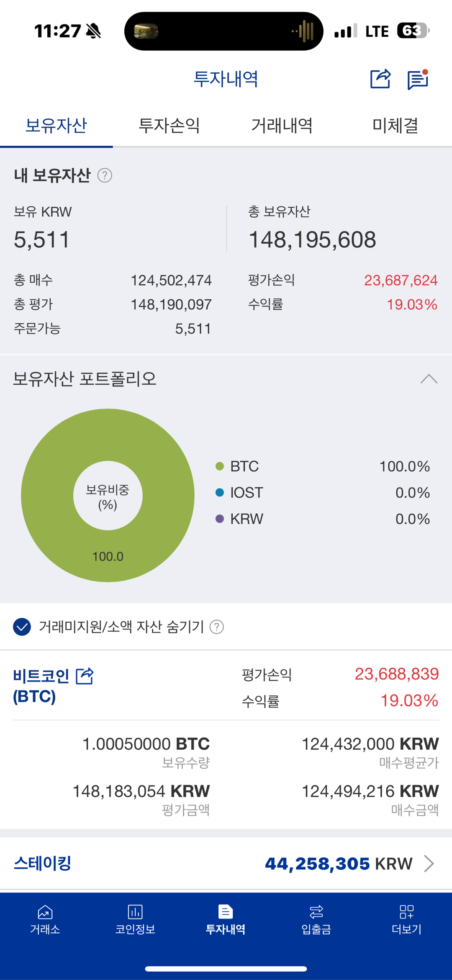Select BTC legend dot in portfolio chart

(x=220, y=466)
